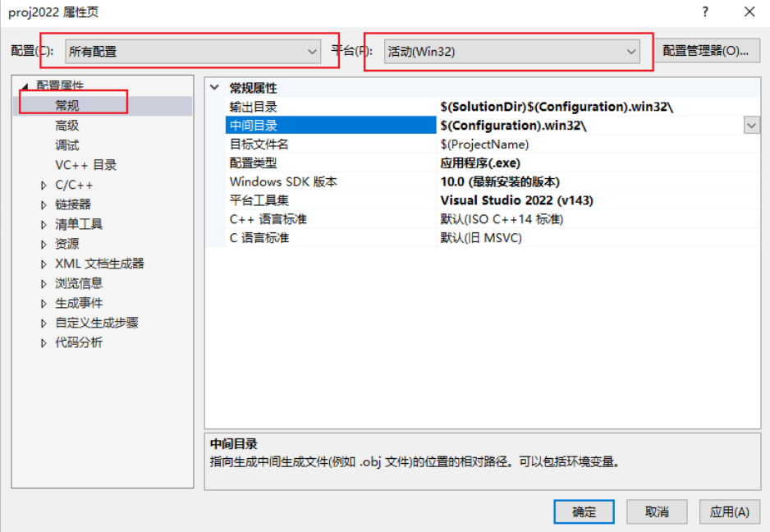Image resolution: width=770 pixels, height=532 pixels.
Task: Expand the 自定义生成步骤 node arrow
Action: 44,323
